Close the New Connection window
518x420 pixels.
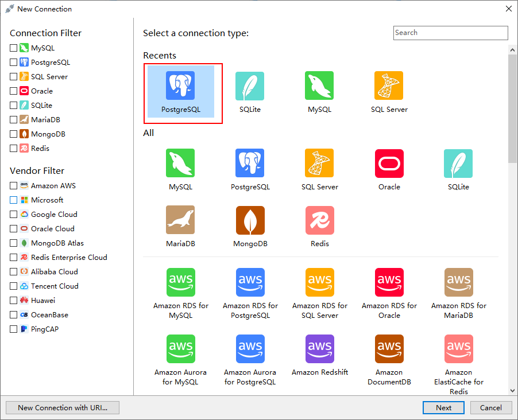pyautogui.click(x=509, y=9)
